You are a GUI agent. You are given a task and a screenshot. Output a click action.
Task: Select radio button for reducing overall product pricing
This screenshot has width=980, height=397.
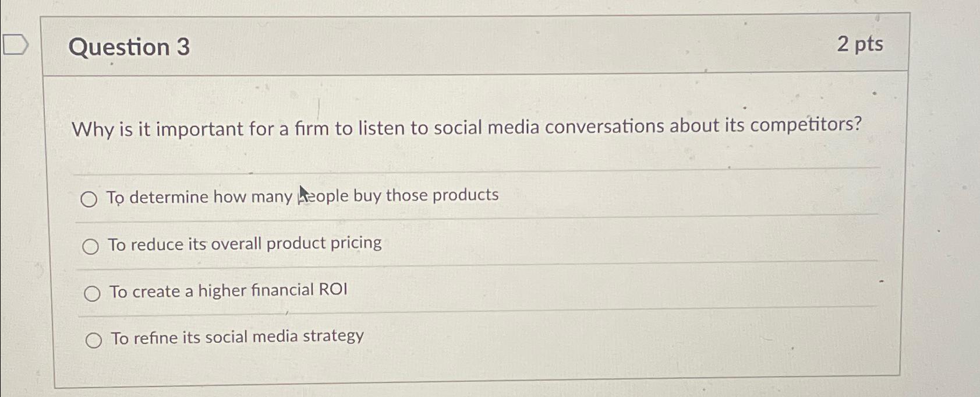pos(91,247)
